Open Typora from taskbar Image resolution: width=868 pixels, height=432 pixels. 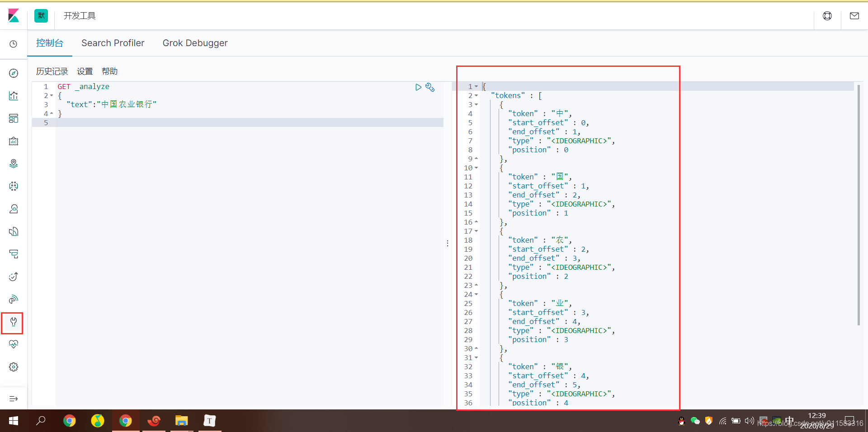(x=209, y=421)
